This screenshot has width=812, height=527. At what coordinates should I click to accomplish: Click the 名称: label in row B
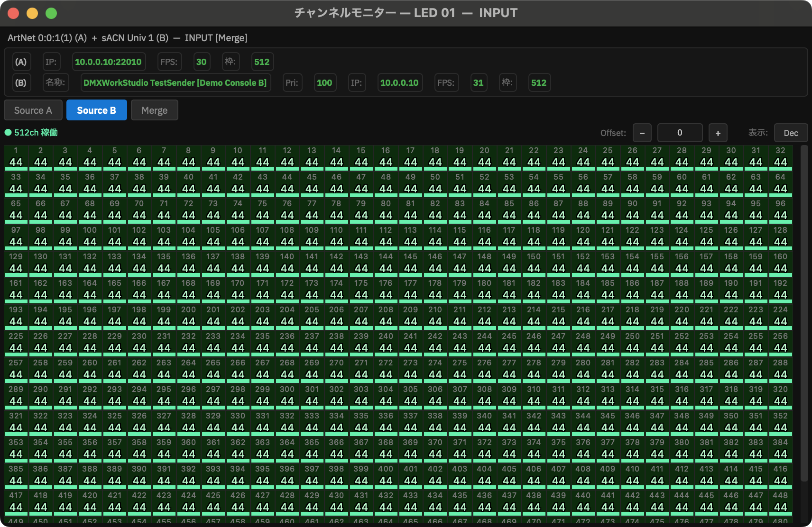55,83
